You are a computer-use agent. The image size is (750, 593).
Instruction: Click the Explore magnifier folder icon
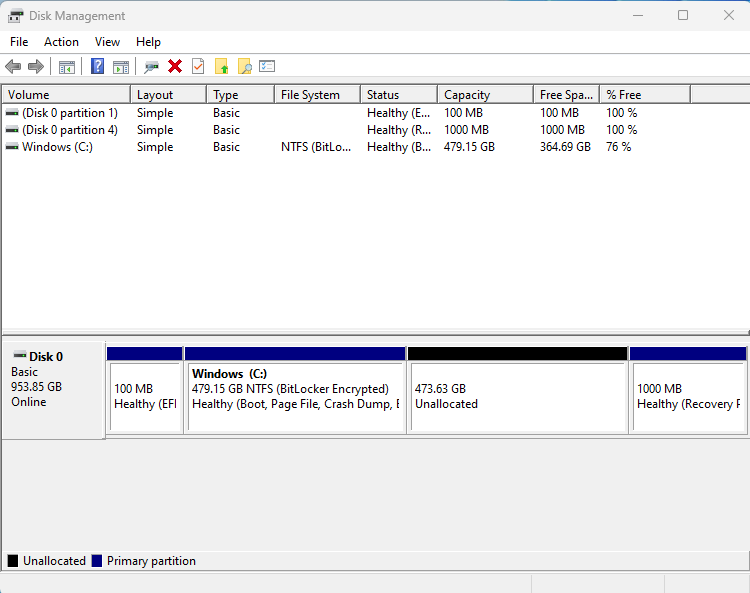245,66
